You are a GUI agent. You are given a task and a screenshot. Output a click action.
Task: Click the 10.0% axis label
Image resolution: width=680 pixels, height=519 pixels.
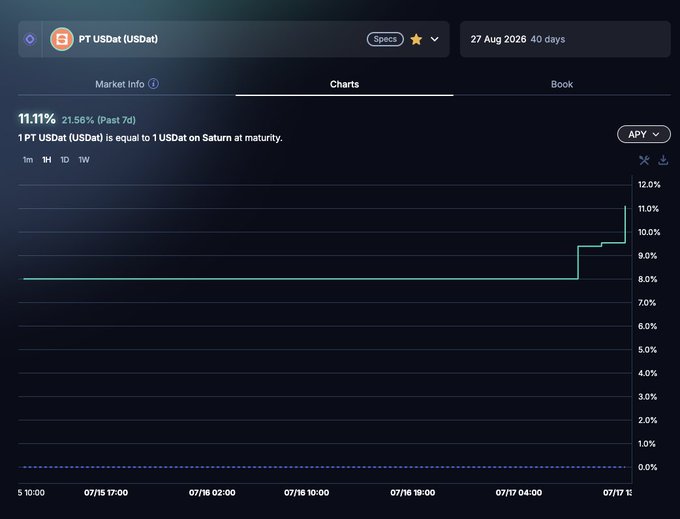pos(649,232)
